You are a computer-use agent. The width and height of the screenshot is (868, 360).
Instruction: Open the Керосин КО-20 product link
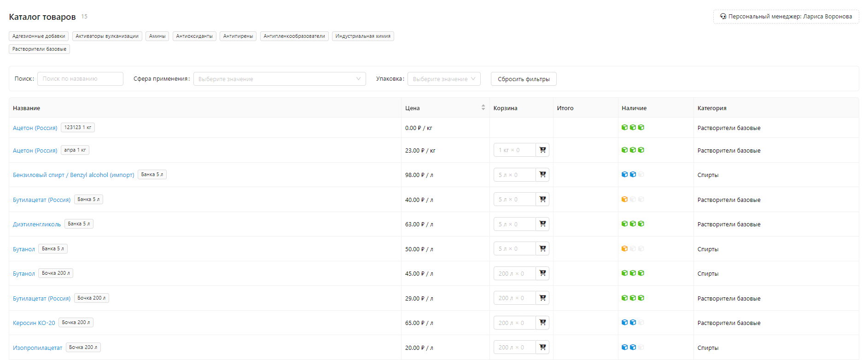pyautogui.click(x=34, y=323)
